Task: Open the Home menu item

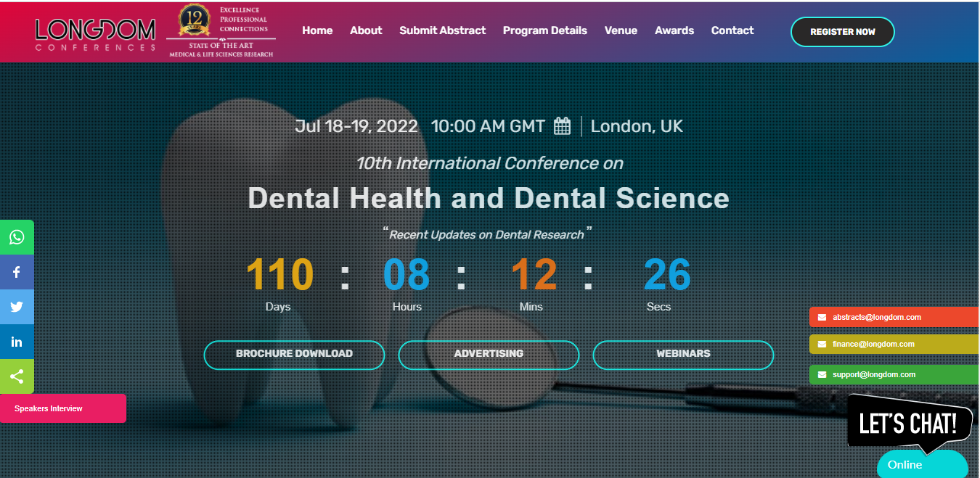Action: coord(317,30)
